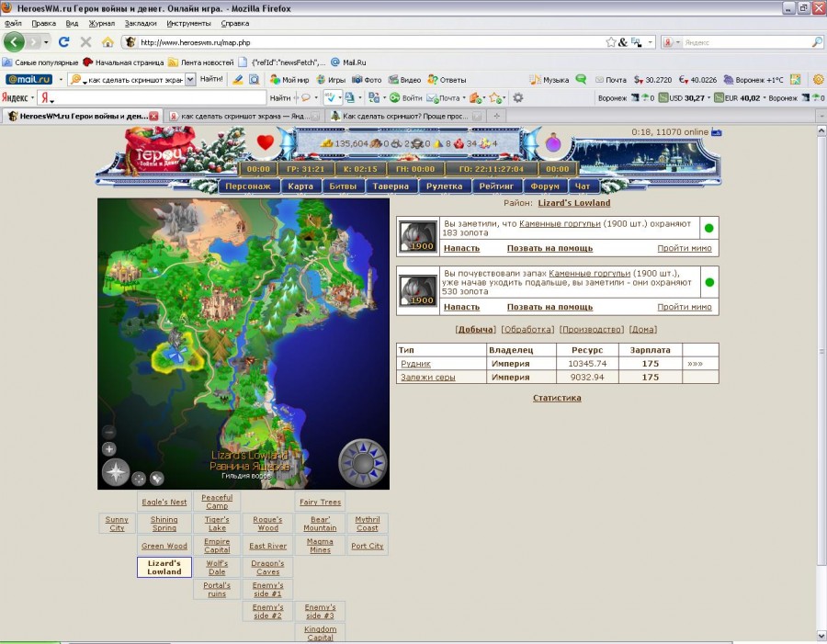The image size is (827, 644).
Task: Open the mail.ru logo dropdown arrow
Action: coord(61,80)
